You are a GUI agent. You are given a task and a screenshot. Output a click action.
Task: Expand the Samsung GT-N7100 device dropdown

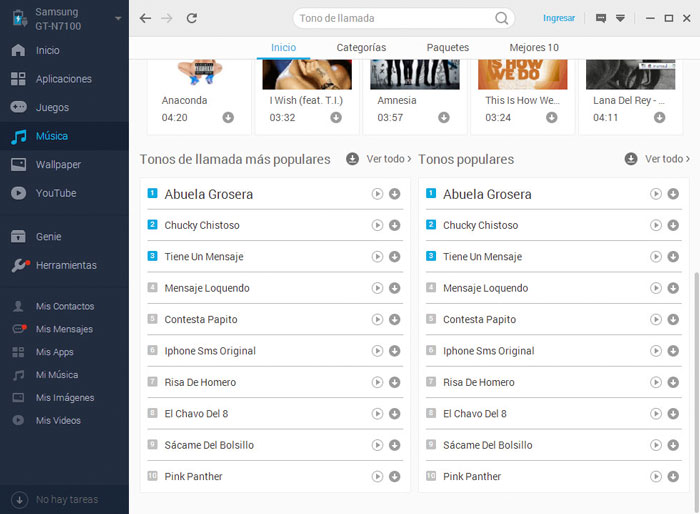pos(119,18)
